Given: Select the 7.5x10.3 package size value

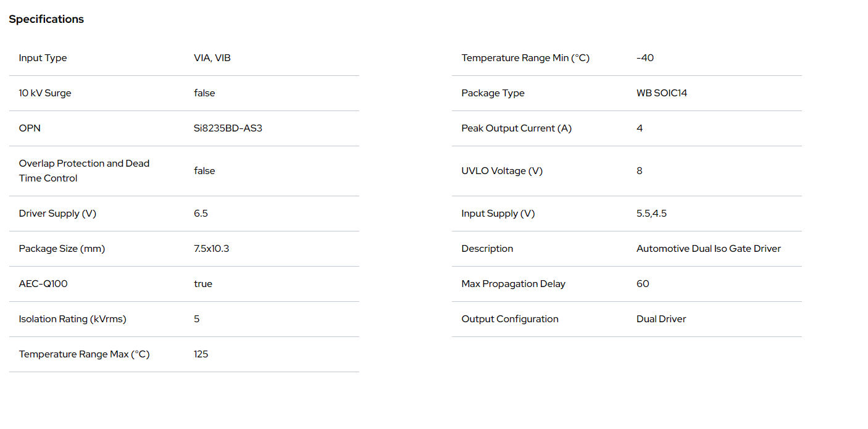Looking at the screenshot, I should click(x=211, y=249).
